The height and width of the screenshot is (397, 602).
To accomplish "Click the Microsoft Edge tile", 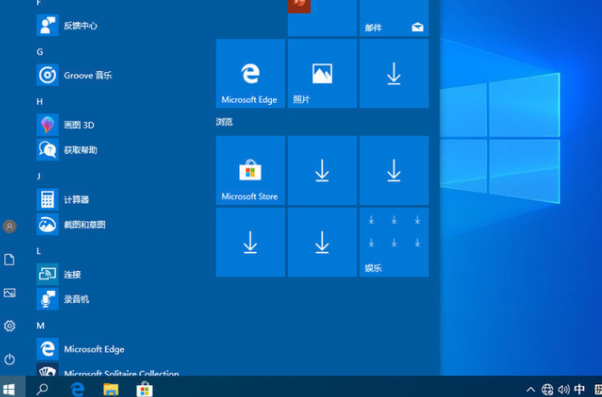I will tap(250, 73).
